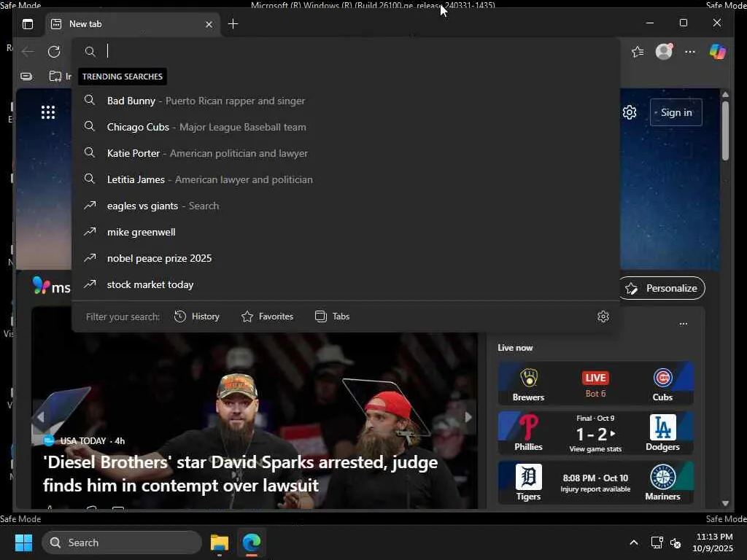Go to next news carousel slide
Image resolution: width=747 pixels, height=560 pixels.
(x=468, y=417)
